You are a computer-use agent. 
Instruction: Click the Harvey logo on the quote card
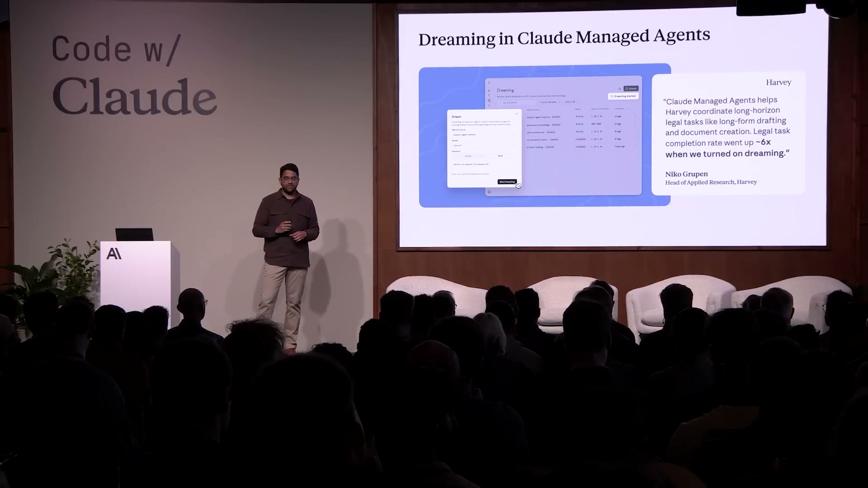778,82
